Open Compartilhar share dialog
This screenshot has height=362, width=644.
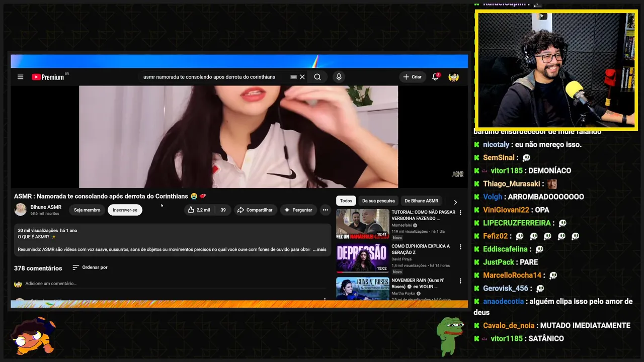(x=255, y=210)
